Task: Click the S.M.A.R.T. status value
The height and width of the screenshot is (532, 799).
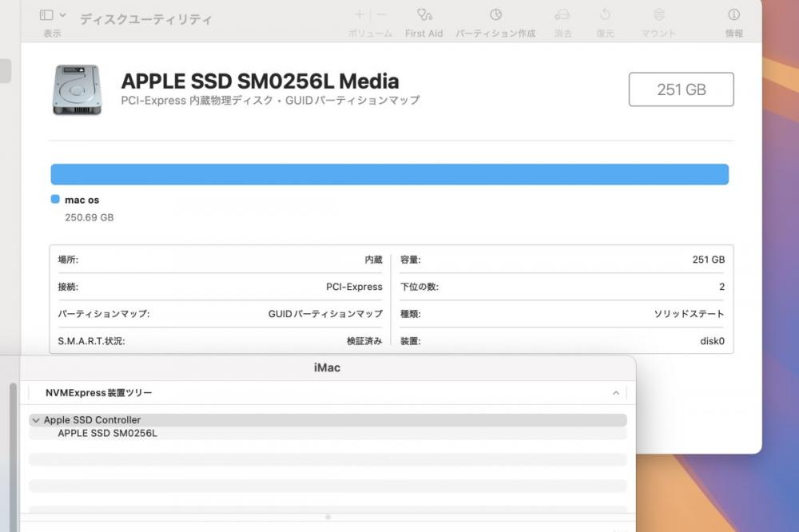Action: (x=364, y=341)
